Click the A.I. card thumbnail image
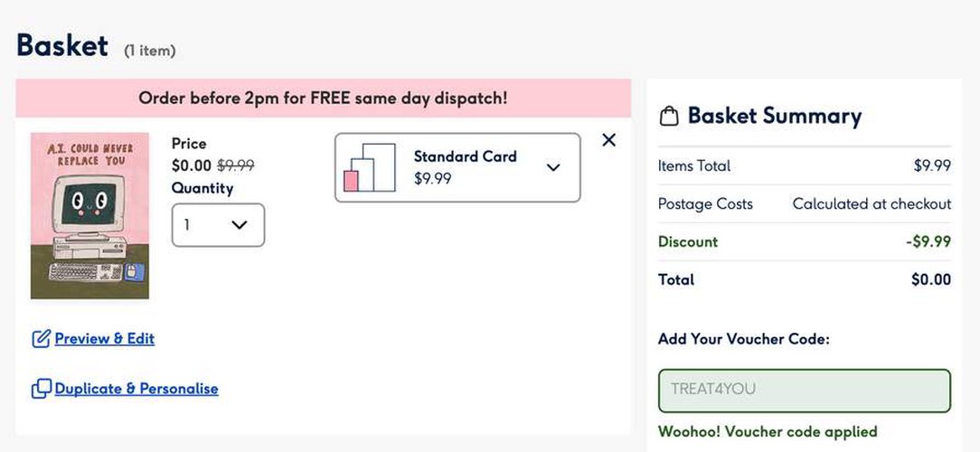This screenshot has width=980, height=452. [x=90, y=216]
